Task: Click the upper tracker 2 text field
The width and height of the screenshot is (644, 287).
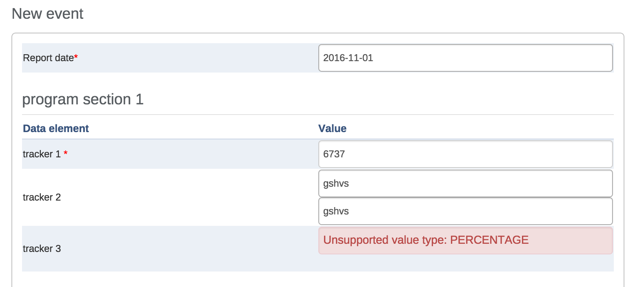Action: [x=465, y=183]
